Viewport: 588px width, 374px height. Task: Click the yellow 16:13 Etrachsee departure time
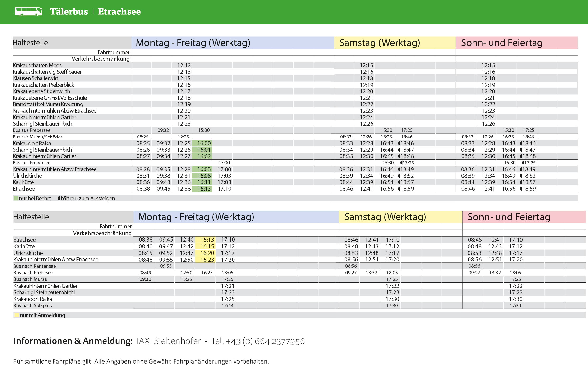click(207, 240)
